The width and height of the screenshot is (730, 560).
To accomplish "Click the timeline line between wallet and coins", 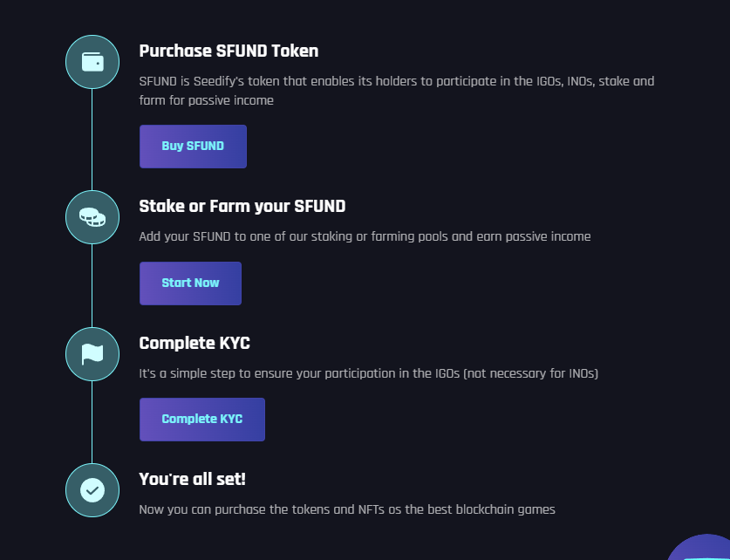I will (x=92, y=140).
